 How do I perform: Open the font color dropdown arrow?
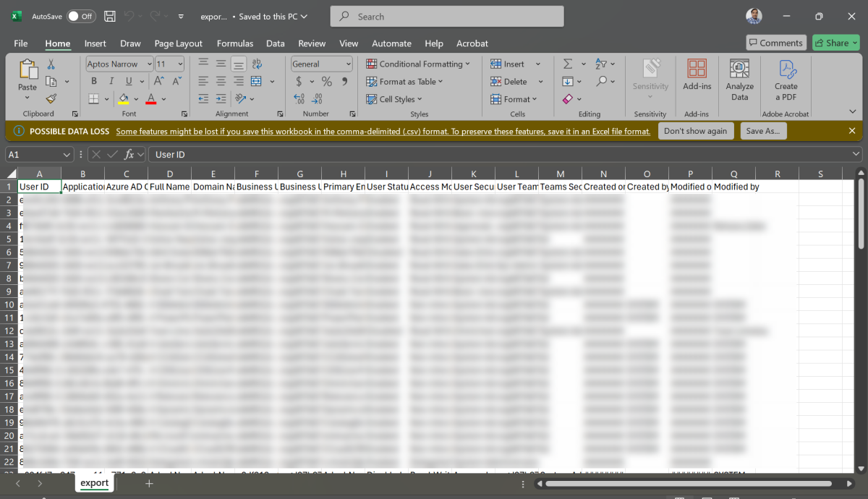coord(163,99)
